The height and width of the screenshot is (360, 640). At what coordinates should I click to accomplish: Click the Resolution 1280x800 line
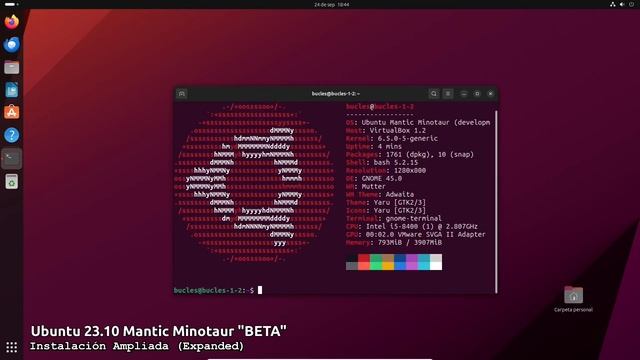click(x=386, y=171)
